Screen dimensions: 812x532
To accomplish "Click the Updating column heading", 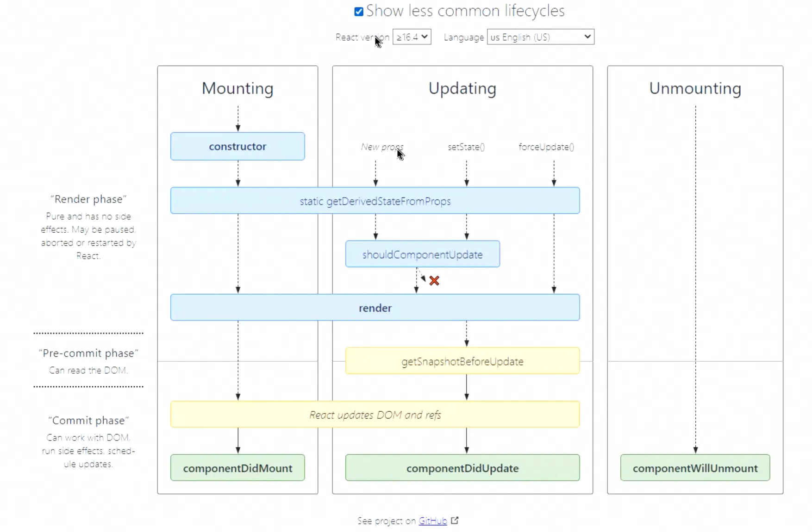I will tap(462, 88).
